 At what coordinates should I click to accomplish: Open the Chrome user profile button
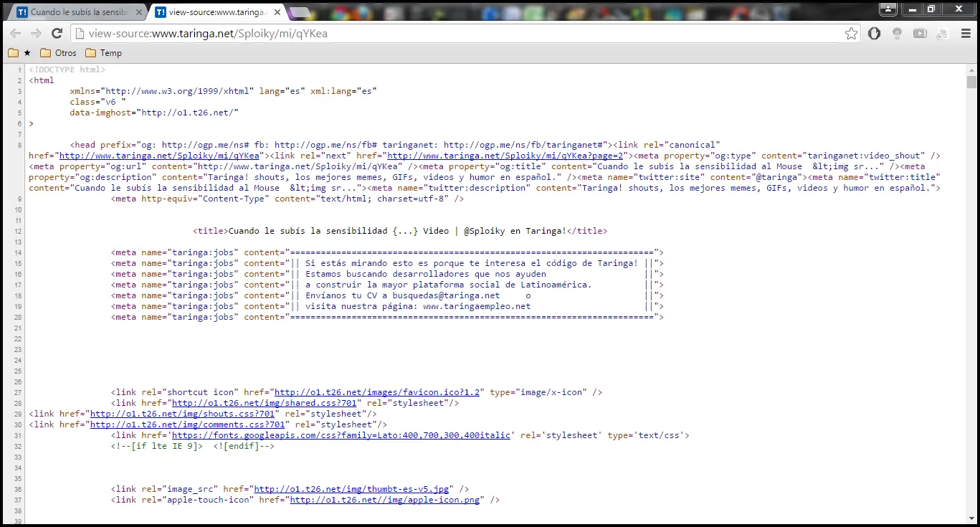coord(888,9)
